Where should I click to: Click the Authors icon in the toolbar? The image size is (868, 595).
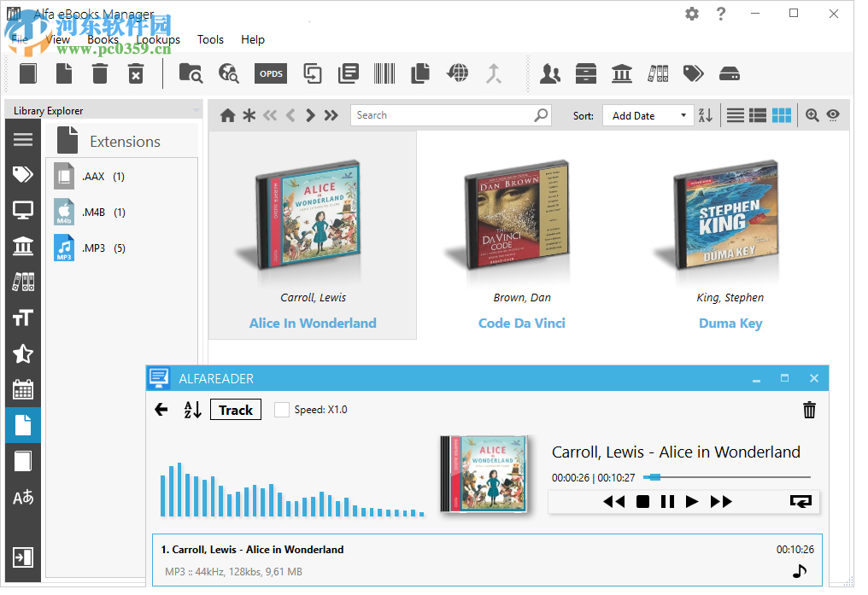coord(551,74)
